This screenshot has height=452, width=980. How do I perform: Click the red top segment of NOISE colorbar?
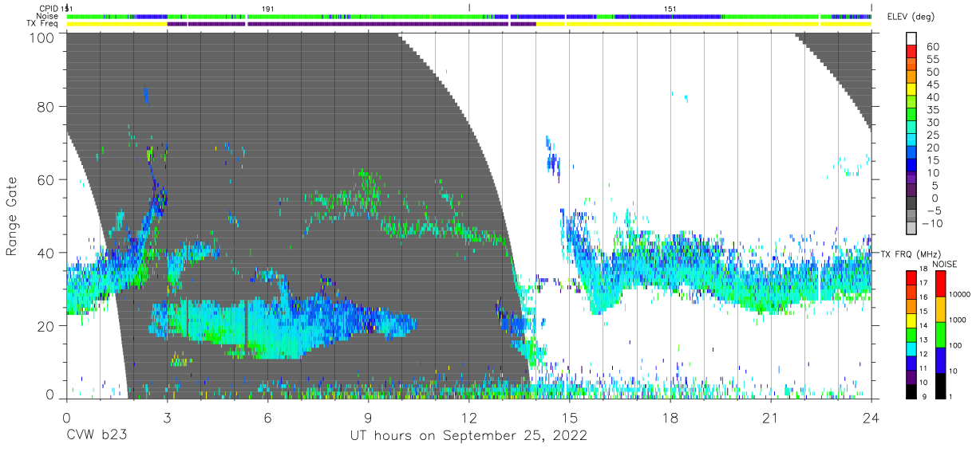click(940, 283)
